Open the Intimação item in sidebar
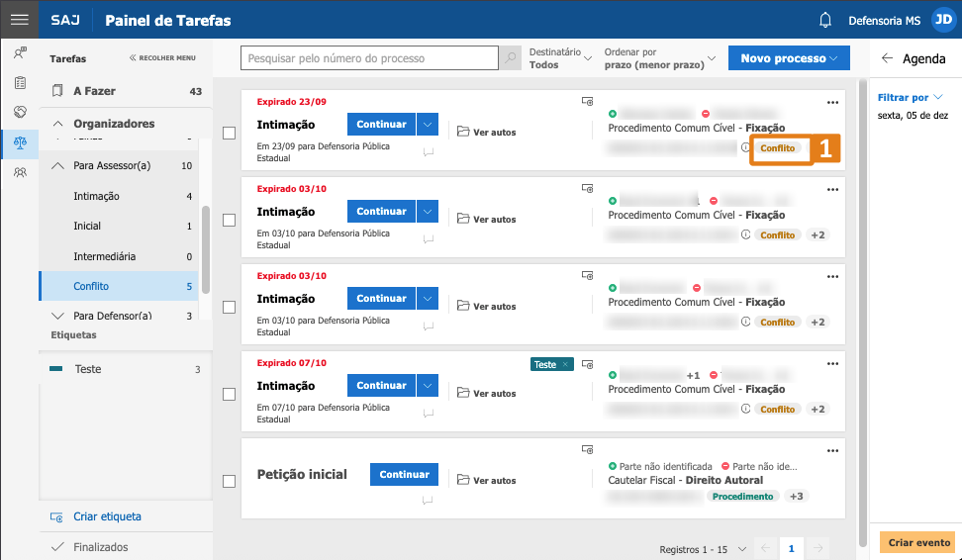The image size is (962, 560). tap(96, 196)
